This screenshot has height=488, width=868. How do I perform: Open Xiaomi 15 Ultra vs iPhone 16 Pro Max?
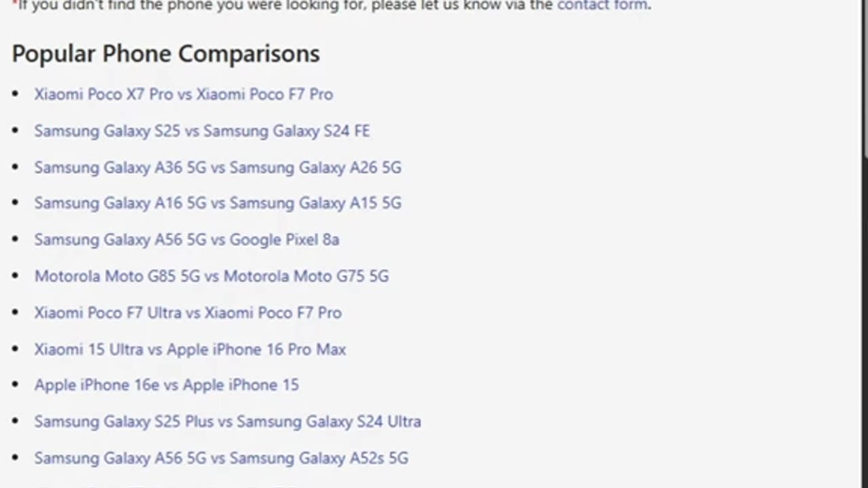click(190, 350)
